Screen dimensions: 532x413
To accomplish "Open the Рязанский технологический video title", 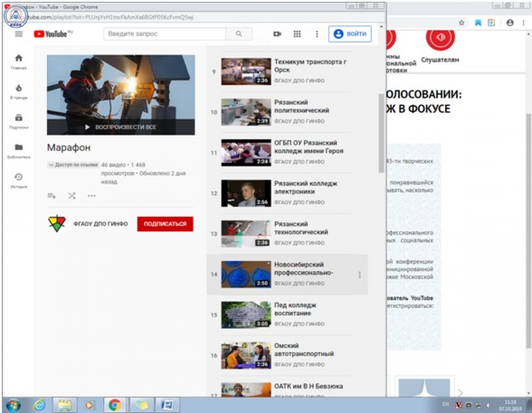I will point(301,228).
